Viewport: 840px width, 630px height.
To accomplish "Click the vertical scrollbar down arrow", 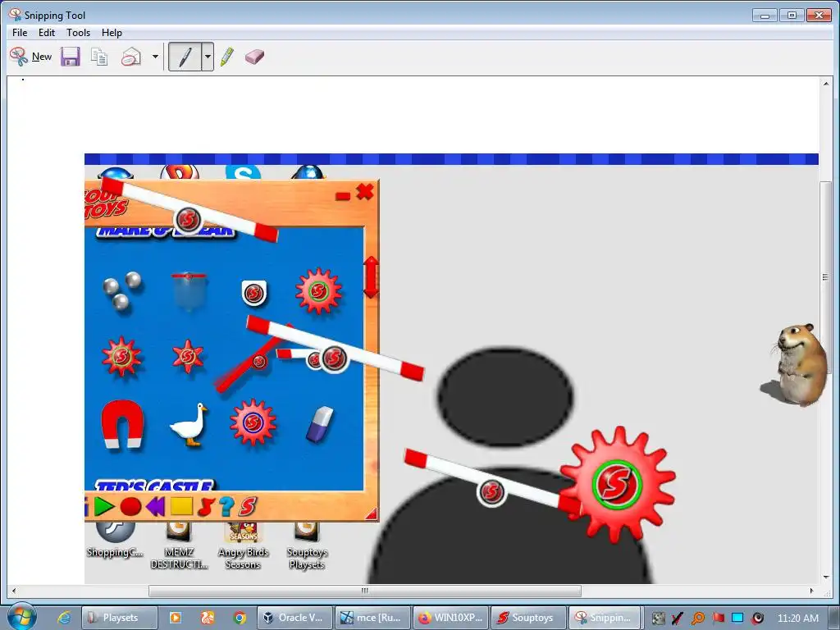I will 825,577.
